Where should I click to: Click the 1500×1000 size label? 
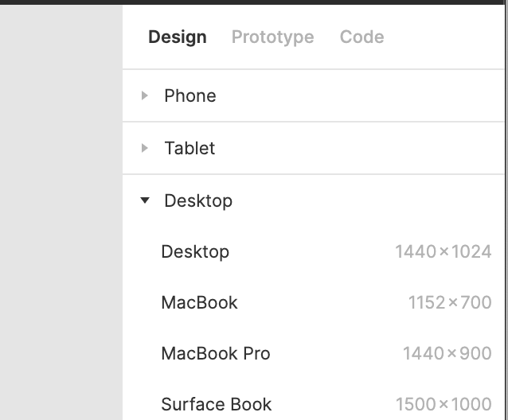coord(444,404)
